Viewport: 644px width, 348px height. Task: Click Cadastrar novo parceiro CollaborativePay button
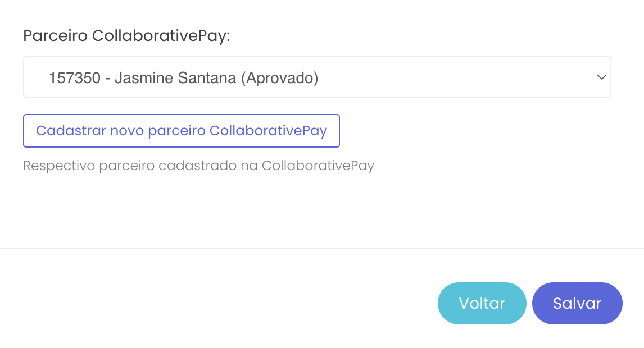coord(182,130)
